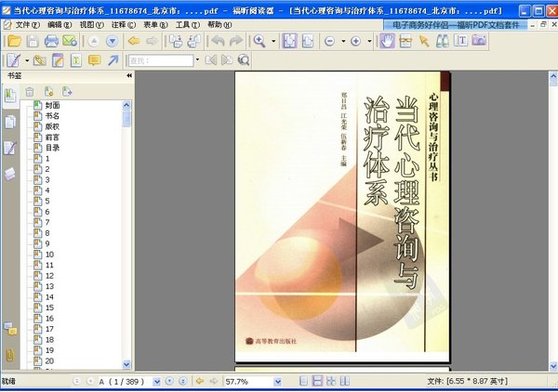Switch to continuous page layout in status bar
The width and height of the screenshot is (558, 392).
[317, 382]
